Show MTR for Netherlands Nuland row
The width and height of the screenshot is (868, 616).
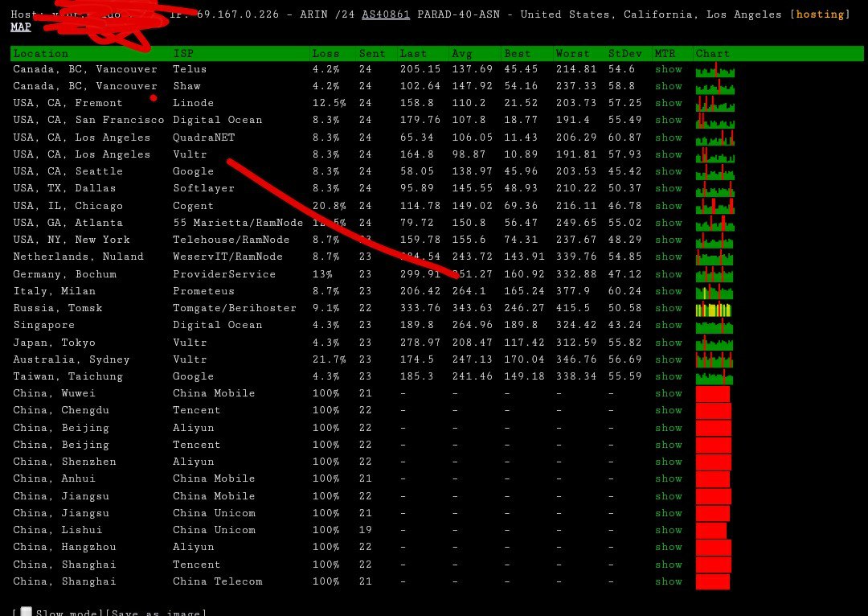pyautogui.click(x=668, y=257)
